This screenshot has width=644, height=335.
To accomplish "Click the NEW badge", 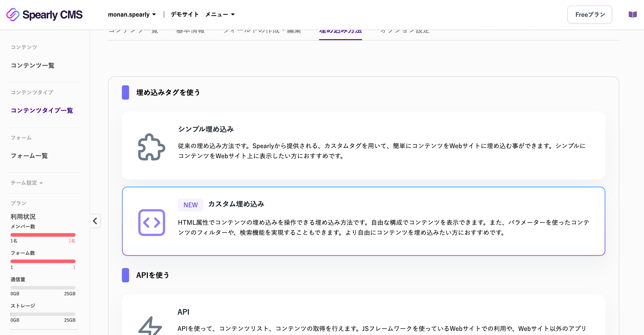I will [x=190, y=205].
